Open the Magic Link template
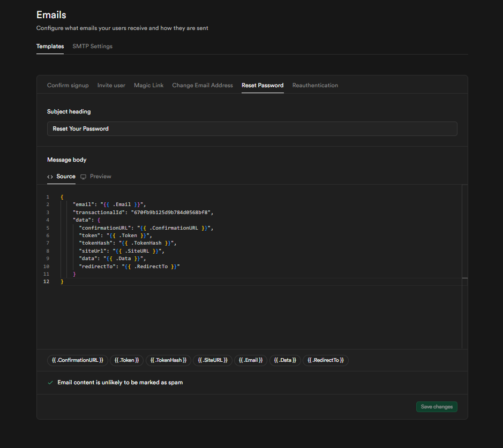This screenshot has width=503, height=448. [x=148, y=85]
